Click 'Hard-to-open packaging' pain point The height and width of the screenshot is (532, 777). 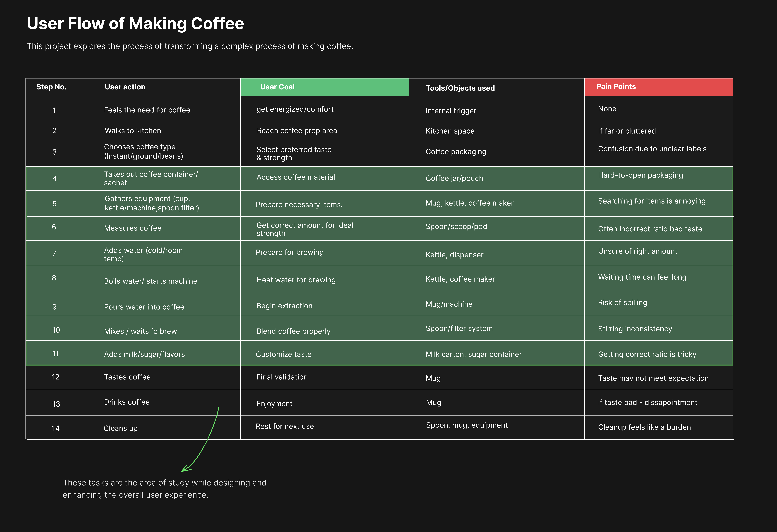coord(640,175)
